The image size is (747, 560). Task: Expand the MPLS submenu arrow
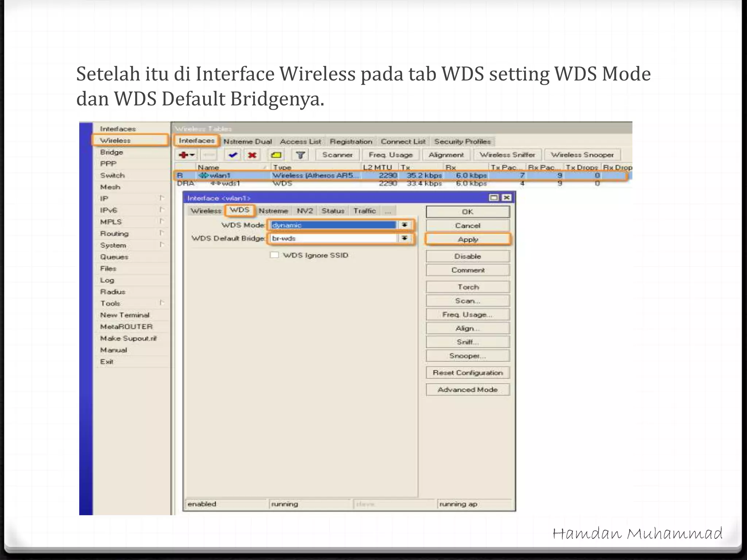pos(162,221)
